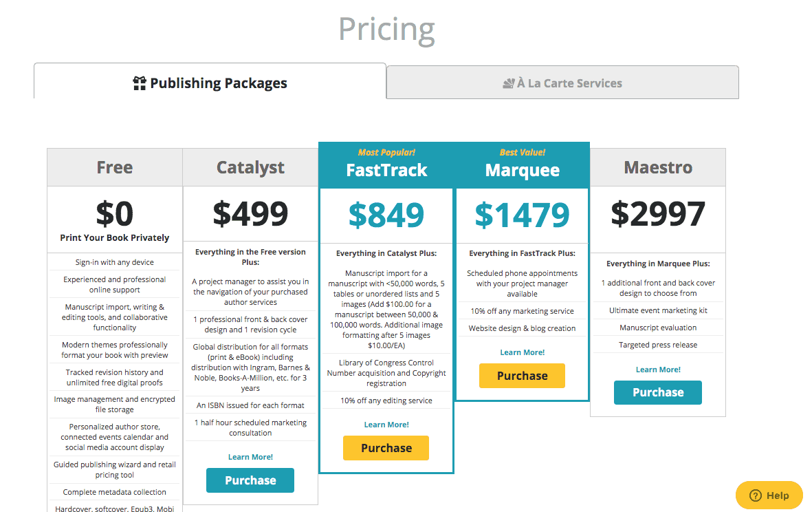Follow Learn More link for FastTrack
This screenshot has height=512, width=812.
(x=386, y=425)
